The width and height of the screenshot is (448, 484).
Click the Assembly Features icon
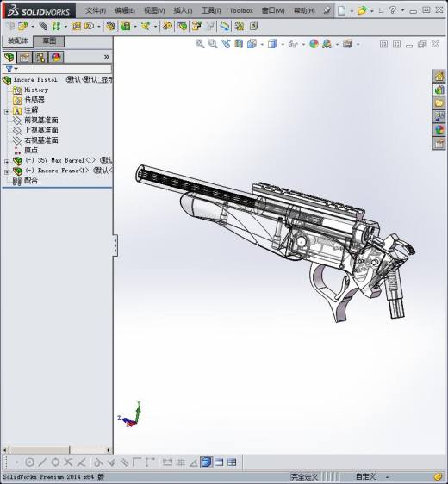(125, 26)
